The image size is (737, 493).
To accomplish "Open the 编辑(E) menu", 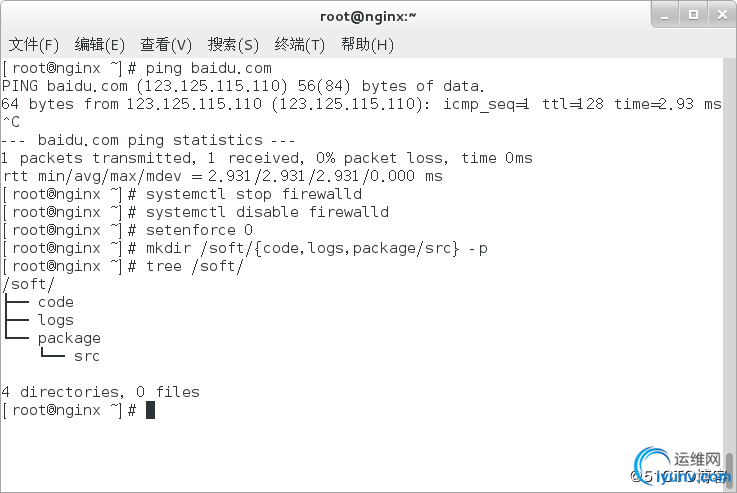I will click(x=99, y=44).
